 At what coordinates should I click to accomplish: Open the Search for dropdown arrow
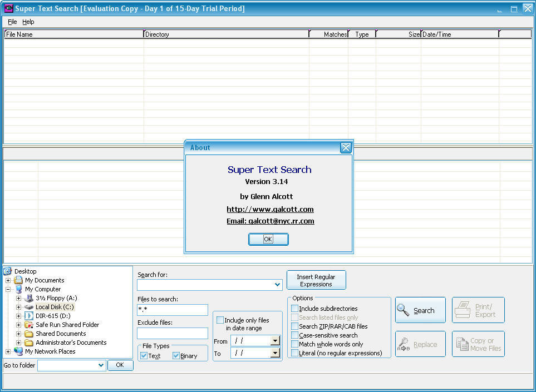pyautogui.click(x=277, y=285)
